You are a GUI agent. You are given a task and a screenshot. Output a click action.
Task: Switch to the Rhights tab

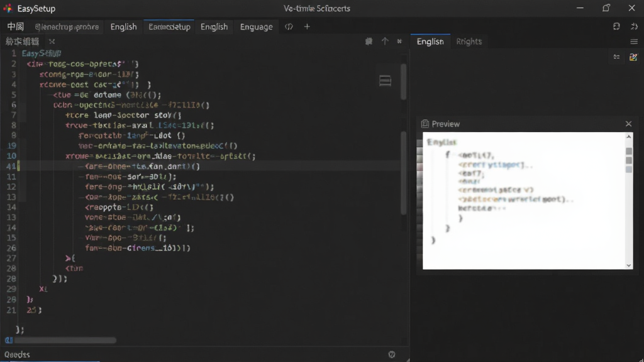(469, 41)
